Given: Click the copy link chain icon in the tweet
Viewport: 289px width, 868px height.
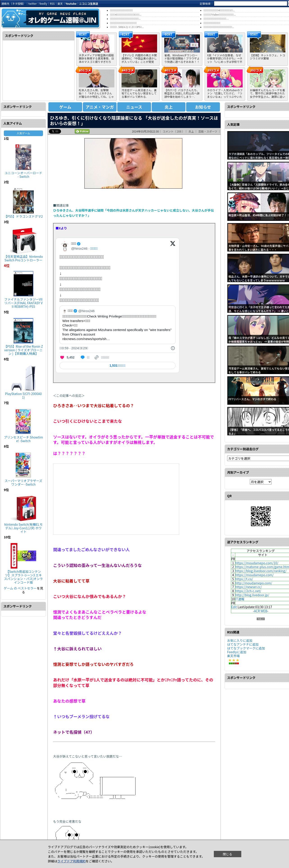Looking at the screenshot, I should [x=97, y=357].
